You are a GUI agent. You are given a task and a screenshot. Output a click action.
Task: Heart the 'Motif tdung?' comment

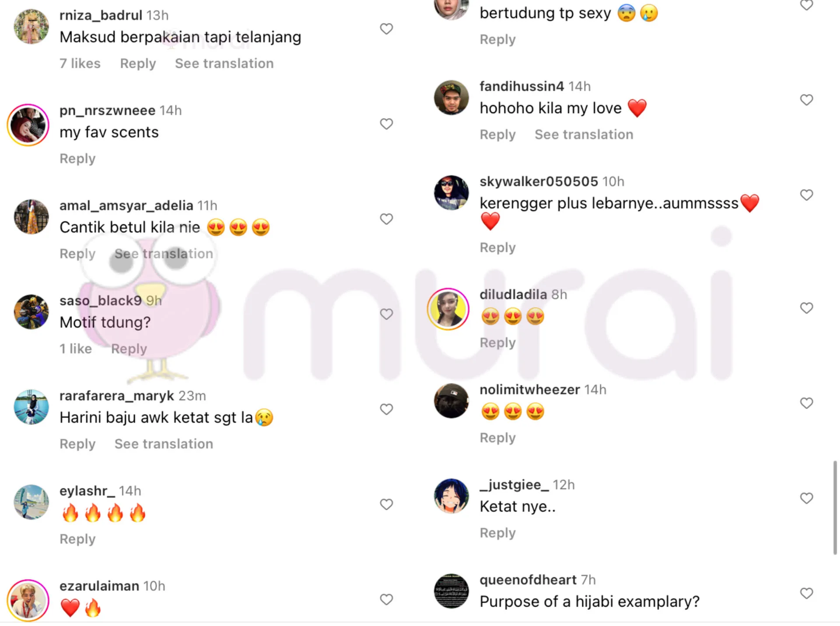(x=386, y=314)
